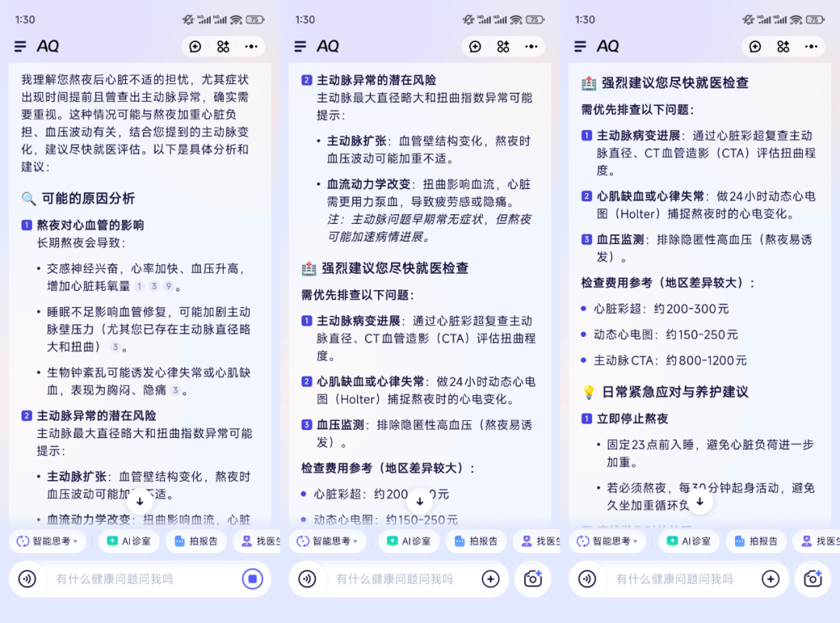Screen dimensions: 840x623
Task: Open the more options ellipsis menu
Action: [x=251, y=47]
